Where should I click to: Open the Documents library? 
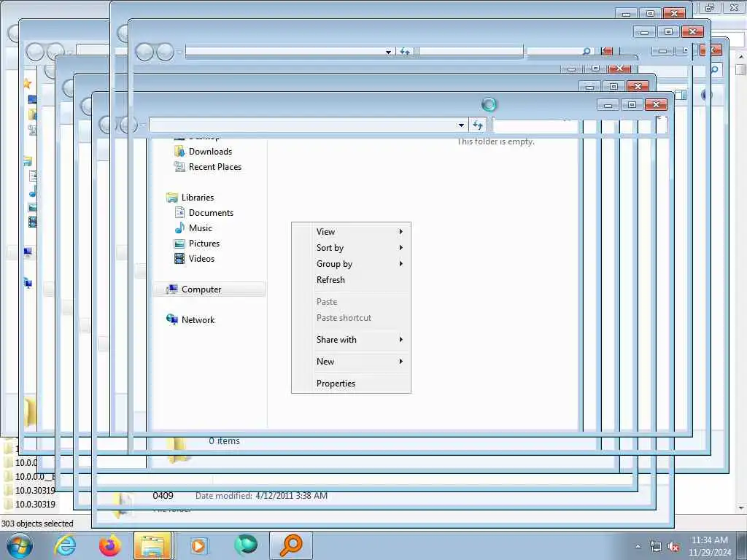[x=211, y=212]
